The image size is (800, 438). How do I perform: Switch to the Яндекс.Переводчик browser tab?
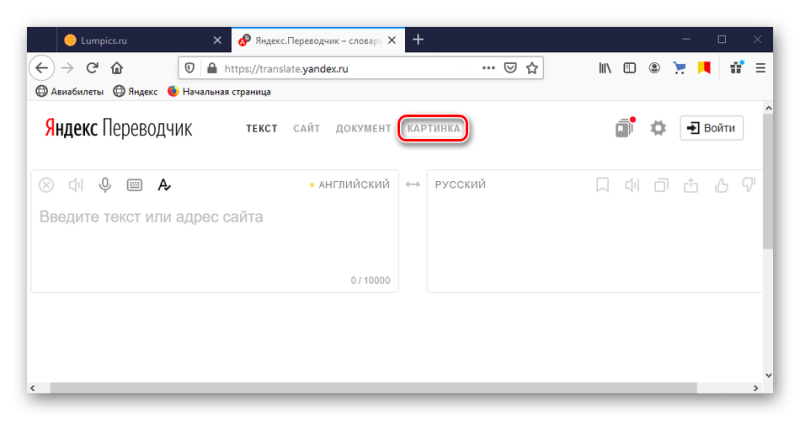[x=318, y=40]
